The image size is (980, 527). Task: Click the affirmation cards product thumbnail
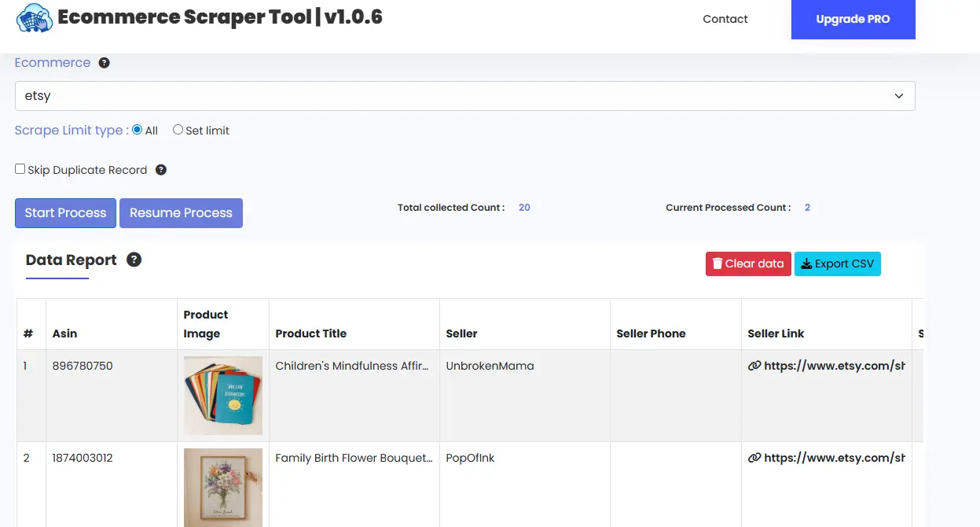222,396
